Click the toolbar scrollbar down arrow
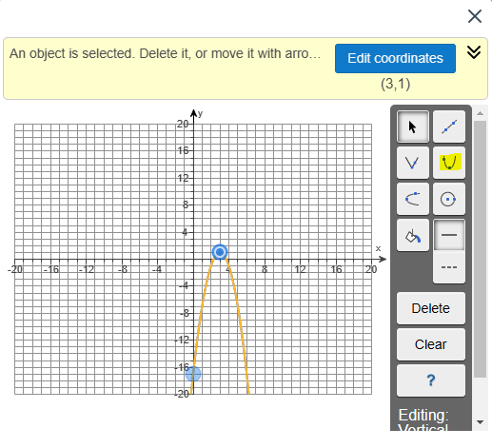492x448 pixels. 480,422
